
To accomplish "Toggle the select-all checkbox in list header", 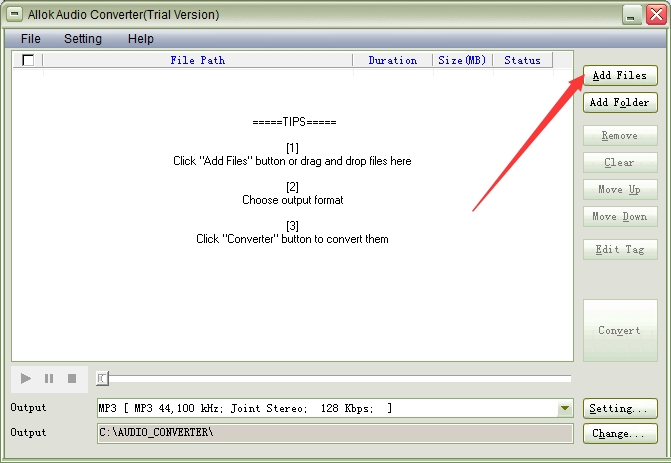I will coord(28,60).
